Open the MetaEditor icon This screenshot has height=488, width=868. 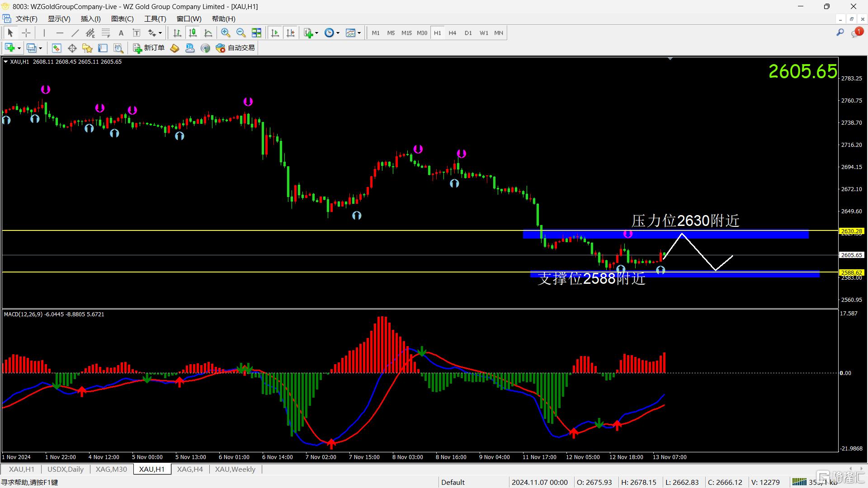tap(175, 48)
